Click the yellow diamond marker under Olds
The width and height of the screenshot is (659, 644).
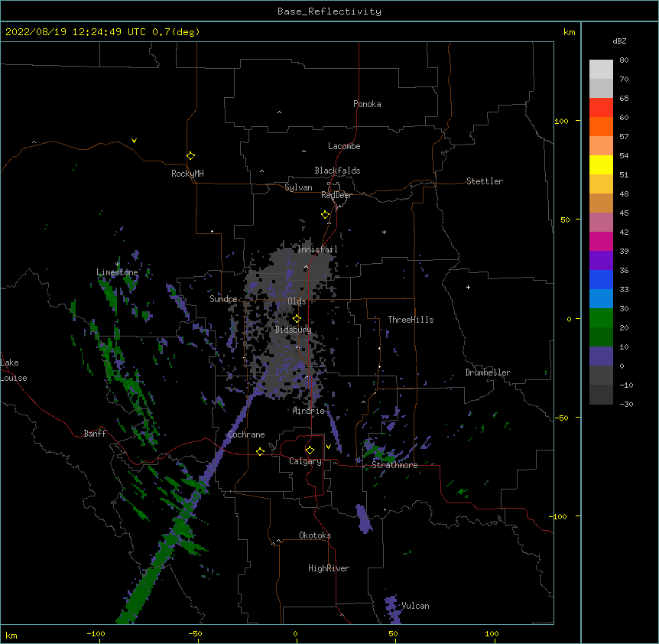click(297, 318)
